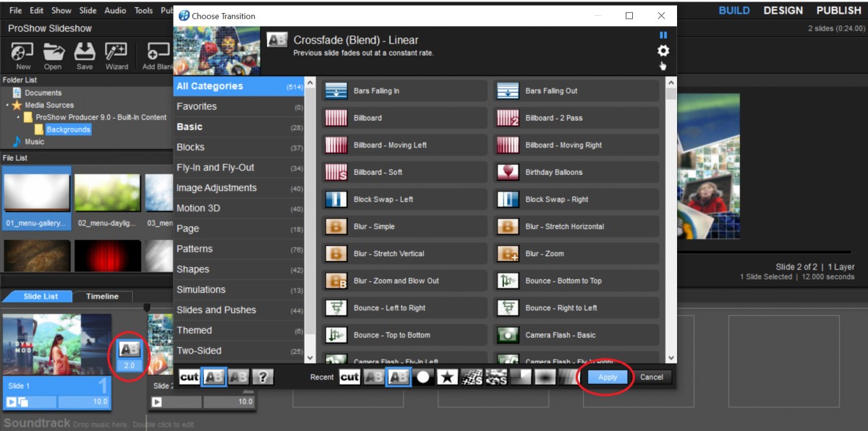This screenshot has height=431, width=868.
Task: Show the Motion 3D transition category
Action: pyautogui.click(x=239, y=208)
